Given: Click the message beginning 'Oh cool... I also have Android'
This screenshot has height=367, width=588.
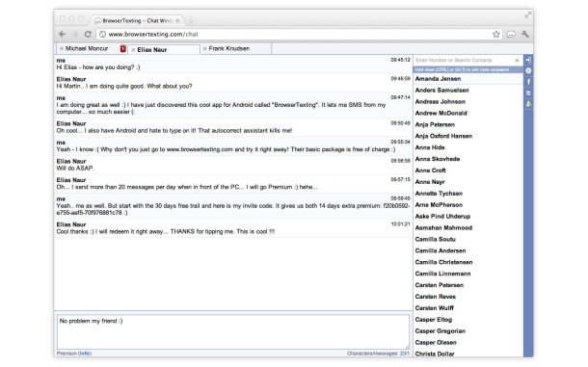Looking at the screenshot, I should [x=174, y=131].
